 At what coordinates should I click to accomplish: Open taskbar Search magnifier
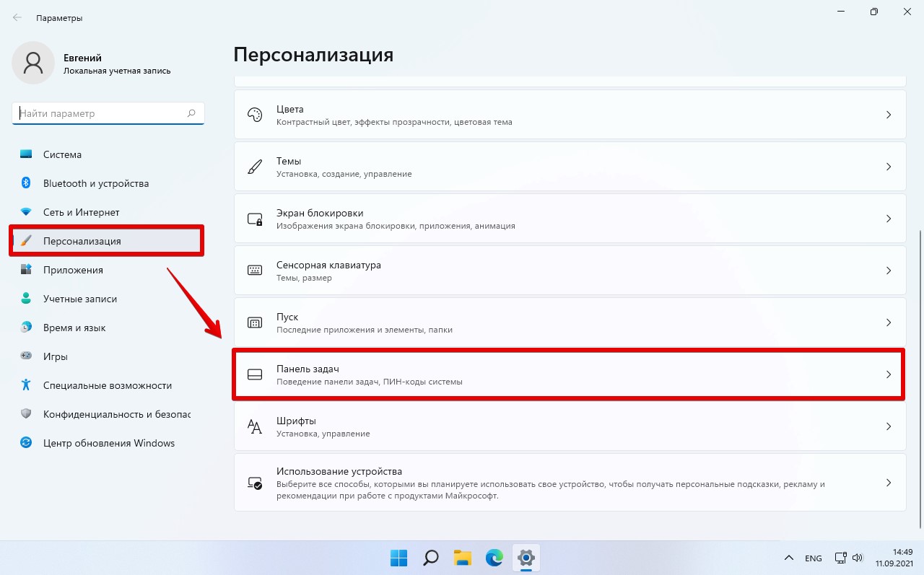[431, 557]
